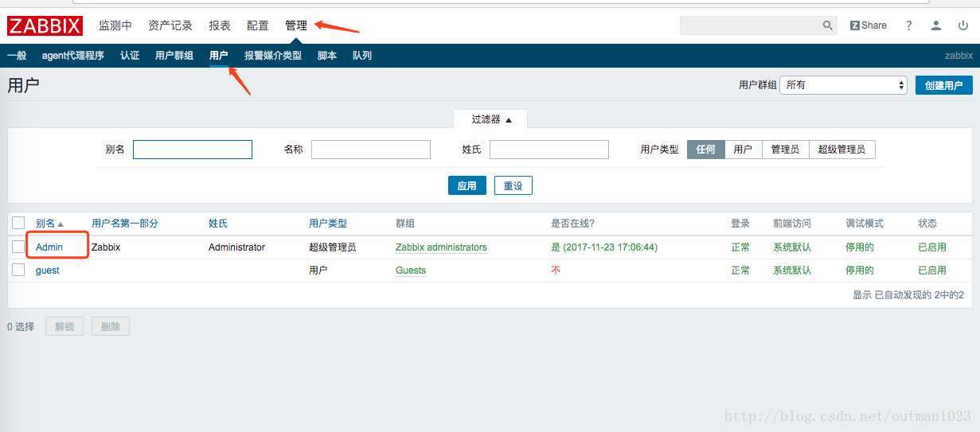
Task: Open the 资产记录 menu
Action: 170,25
